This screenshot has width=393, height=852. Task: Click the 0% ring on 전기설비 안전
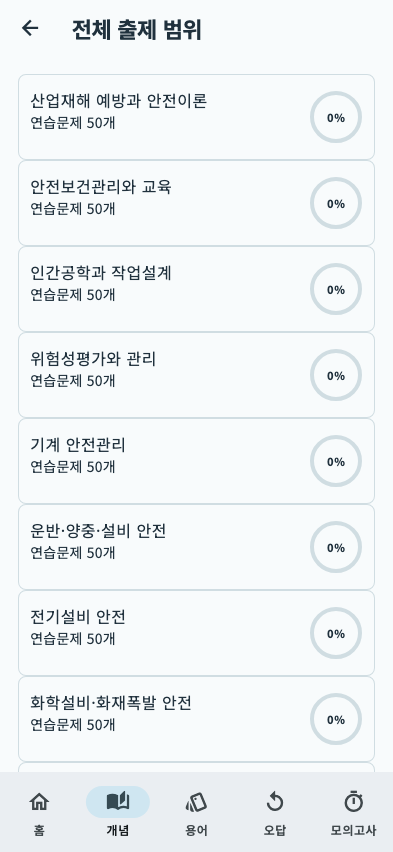(336, 634)
